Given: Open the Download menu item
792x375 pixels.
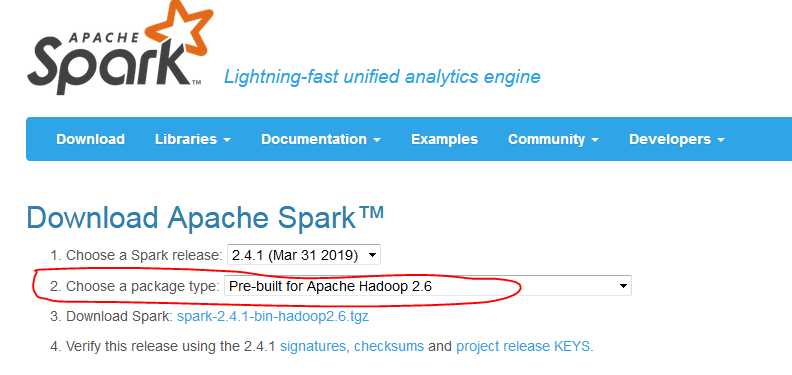Looking at the screenshot, I should click(90, 139).
